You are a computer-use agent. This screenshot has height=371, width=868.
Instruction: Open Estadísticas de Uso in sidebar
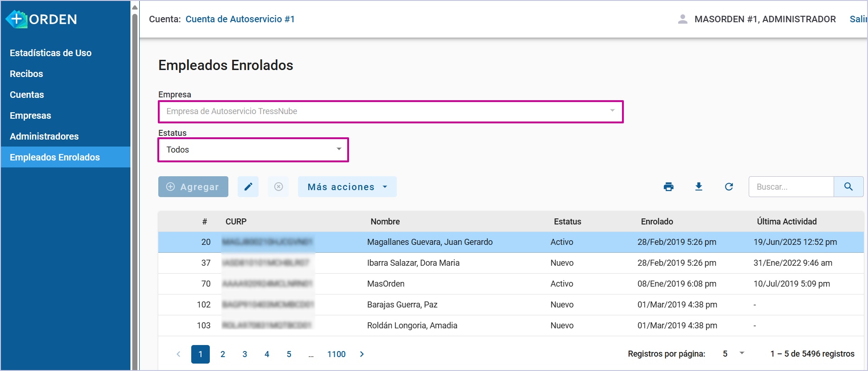tap(51, 53)
